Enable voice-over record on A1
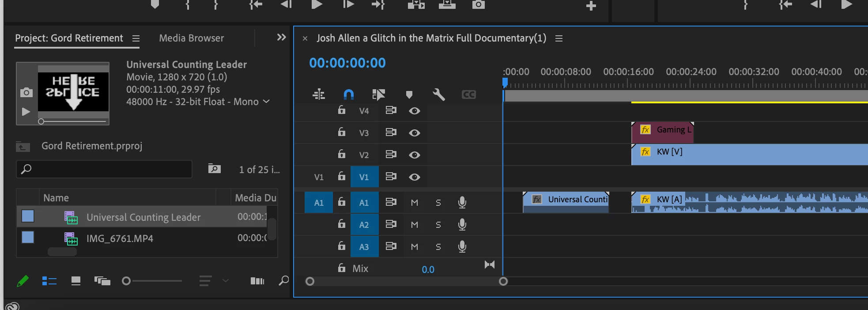Screen dimensions: 868x310 (x=462, y=202)
